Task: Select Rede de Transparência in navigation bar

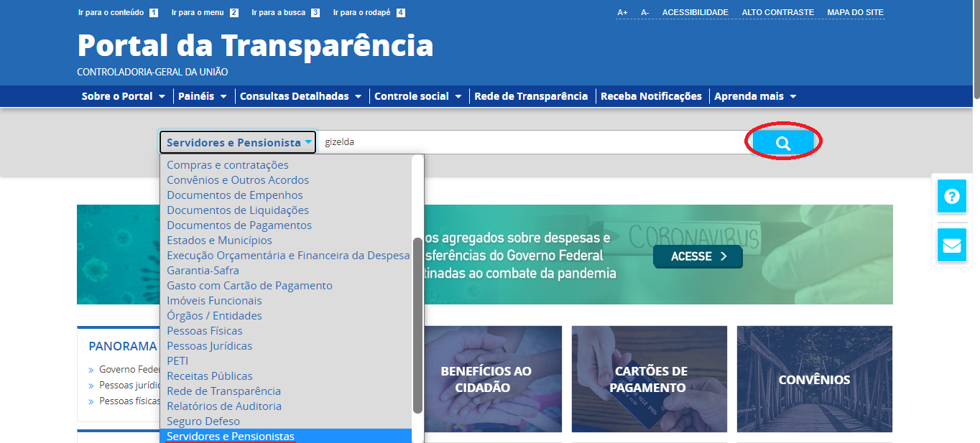Action: click(x=531, y=96)
